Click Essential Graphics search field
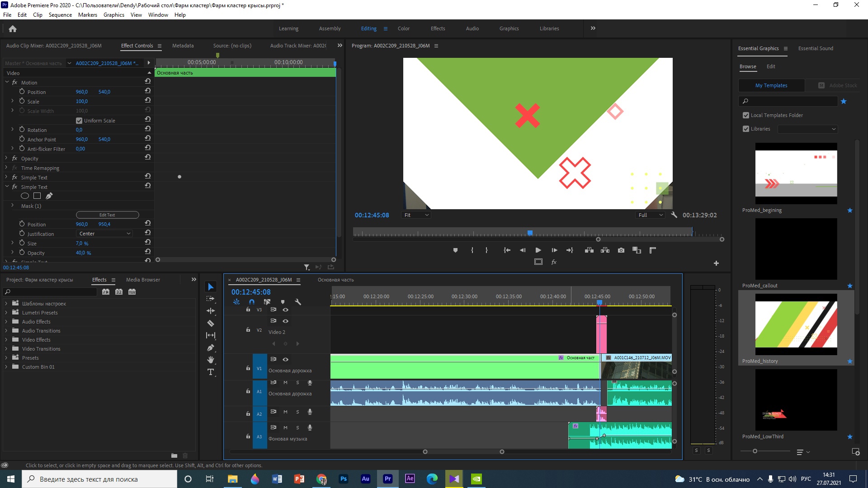 click(788, 101)
